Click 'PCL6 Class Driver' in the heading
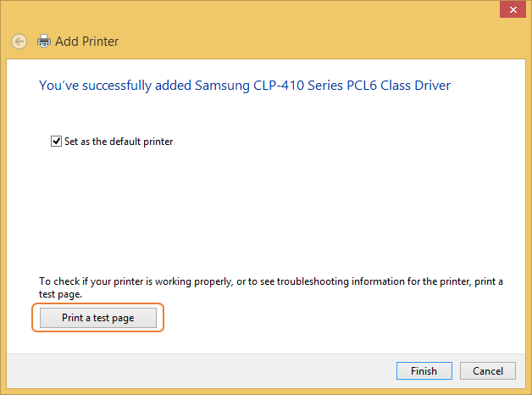532x395 pixels. [399, 86]
